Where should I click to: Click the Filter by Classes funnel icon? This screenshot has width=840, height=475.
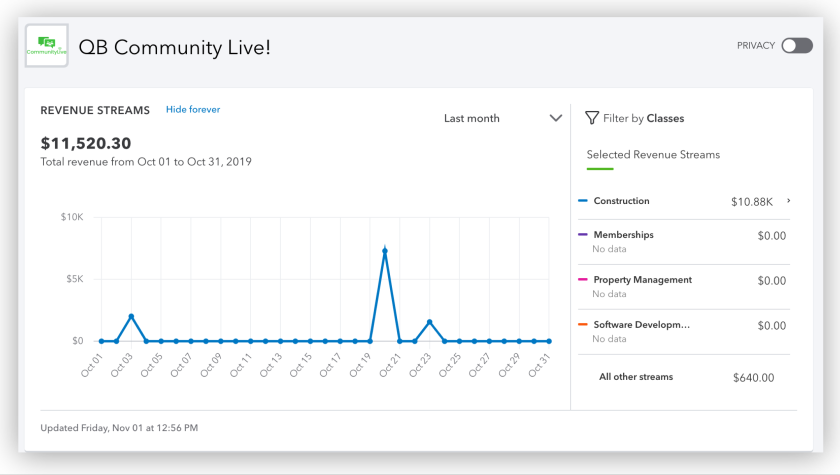coord(591,118)
